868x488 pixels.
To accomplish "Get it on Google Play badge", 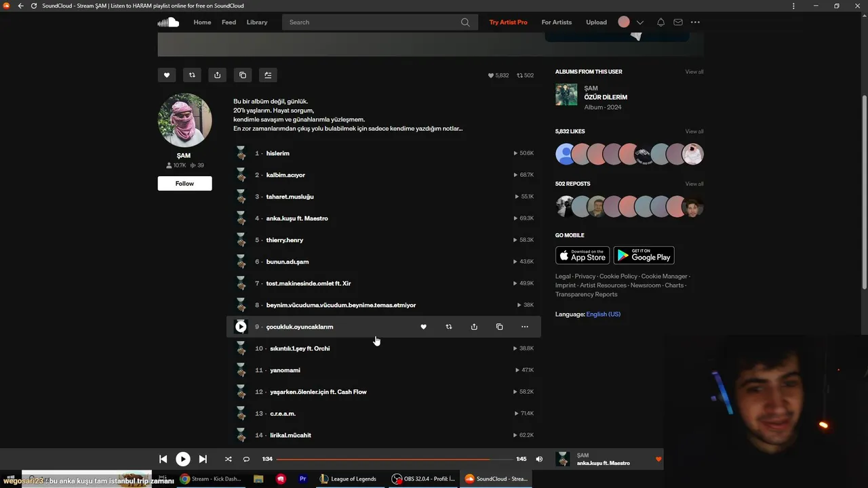I will tap(644, 256).
